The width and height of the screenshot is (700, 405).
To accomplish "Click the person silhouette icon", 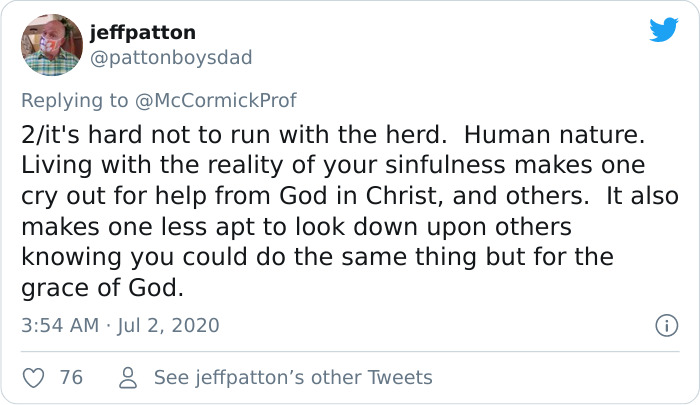I will click(x=127, y=377).
